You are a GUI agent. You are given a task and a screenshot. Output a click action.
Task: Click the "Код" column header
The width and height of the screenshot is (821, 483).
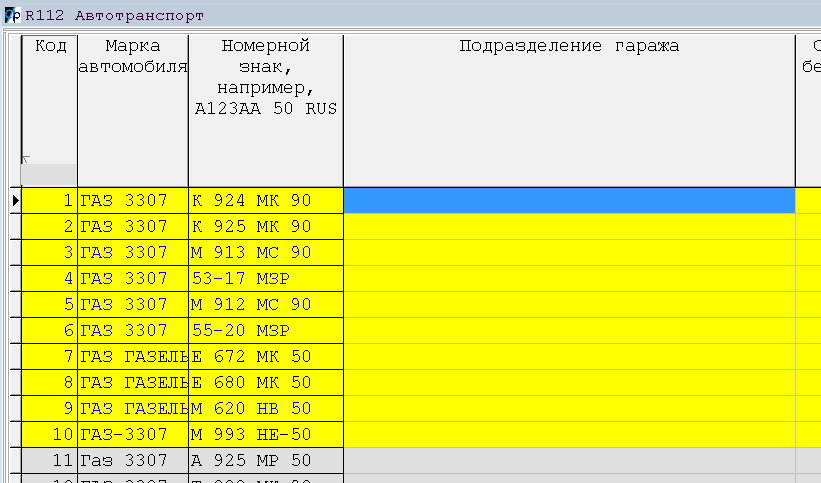(49, 46)
